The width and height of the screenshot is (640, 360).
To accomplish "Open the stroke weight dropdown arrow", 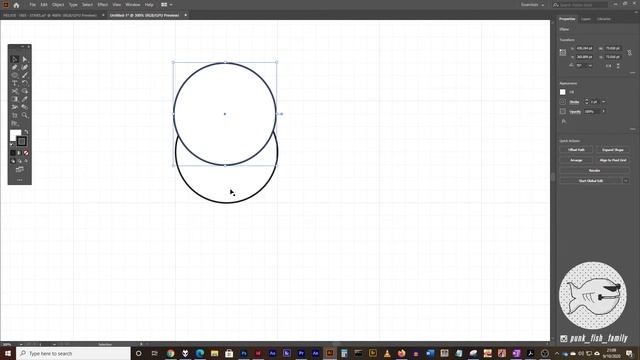I will (x=604, y=102).
